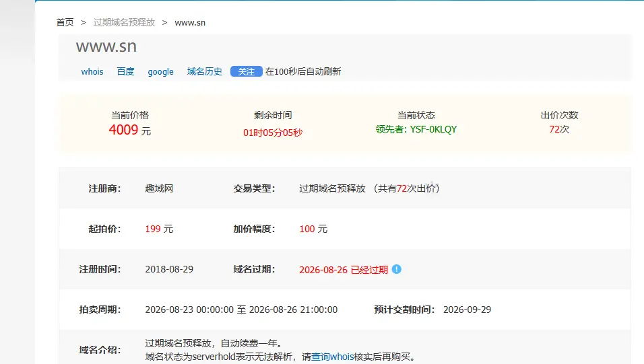Image resolution: width=644 pixels, height=364 pixels.
Task: Open the 查询whois link in domain intro
Action: (332, 357)
